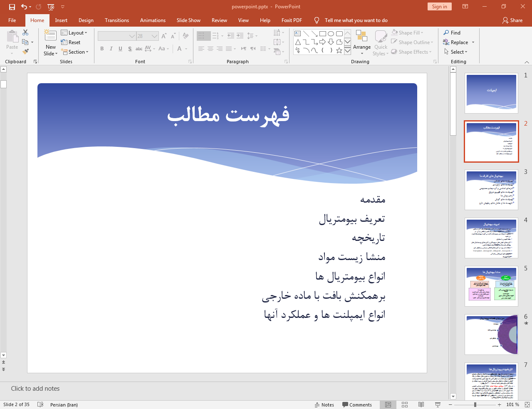Select slide 5 thumbnail
Screen dimensions: 532x409
coord(491,286)
